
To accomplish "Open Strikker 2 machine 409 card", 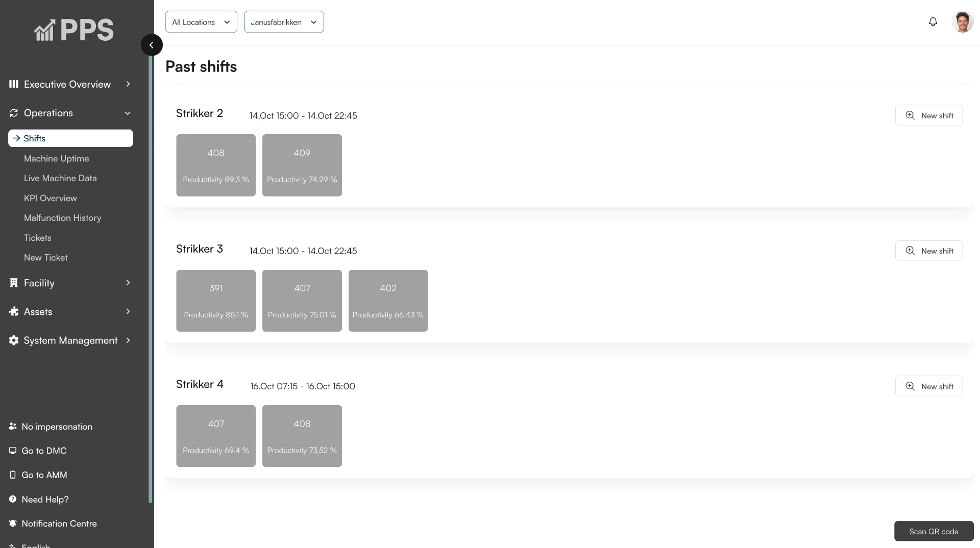I will (x=302, y=165).
